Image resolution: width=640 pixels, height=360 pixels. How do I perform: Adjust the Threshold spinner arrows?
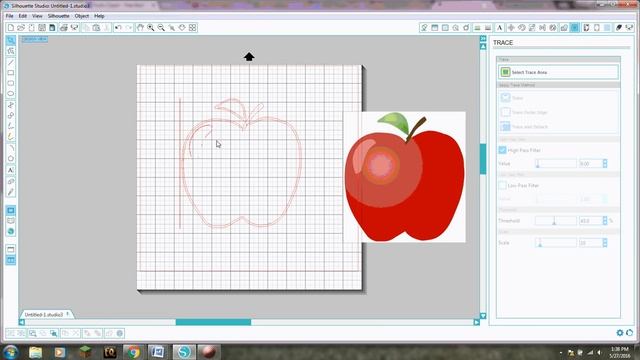pos(605,221)
